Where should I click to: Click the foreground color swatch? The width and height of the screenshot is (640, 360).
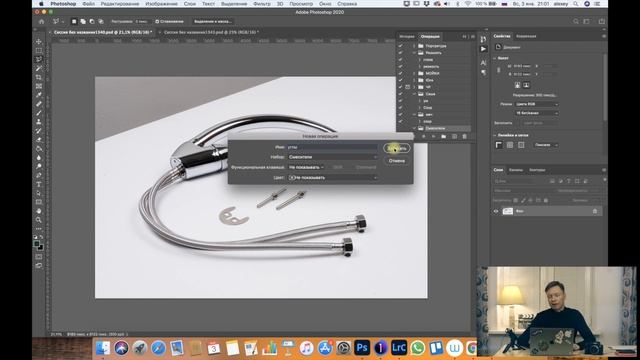point(37,244)
